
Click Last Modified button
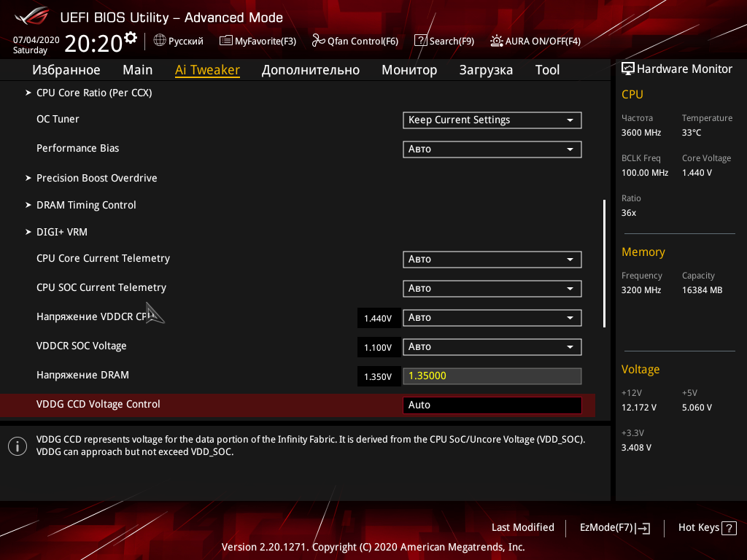click(522, 528)
